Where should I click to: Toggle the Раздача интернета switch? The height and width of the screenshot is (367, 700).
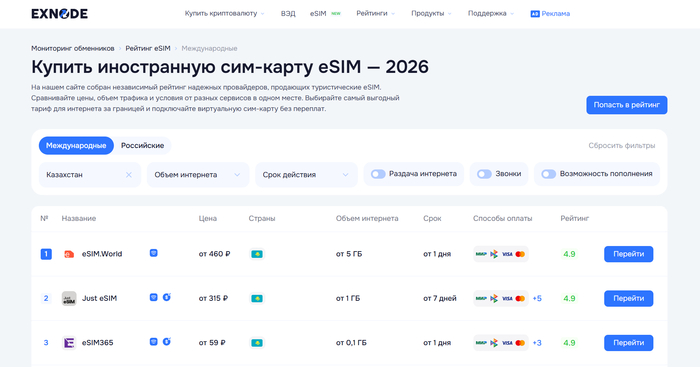378,174
